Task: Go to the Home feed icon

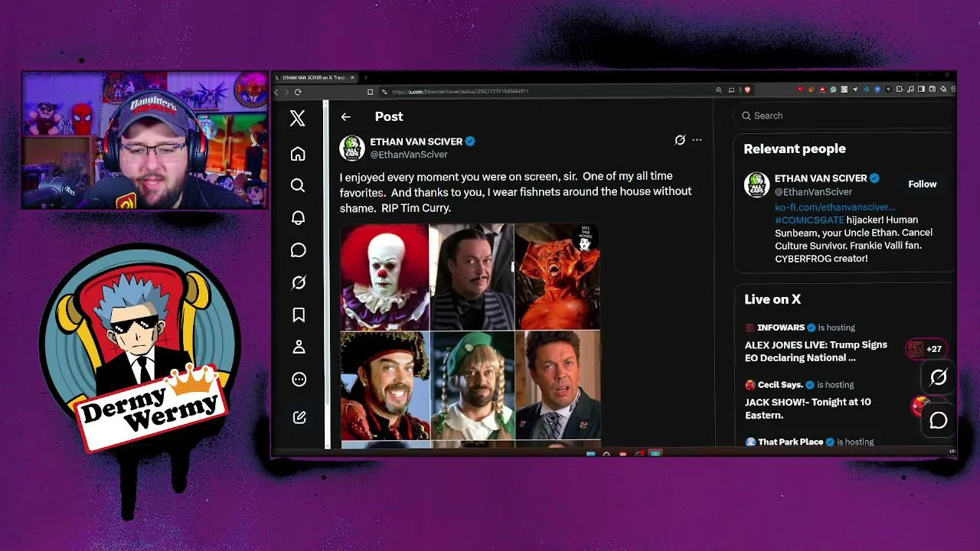Action: (298, 154)
